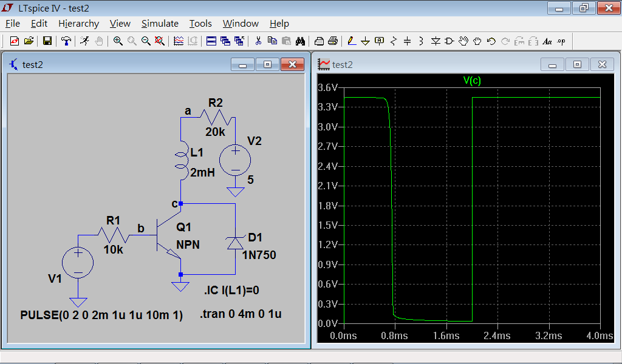This screenshot has height=364, width=622.
Task: Select the Resistor component tool
Action: point(394,41)
